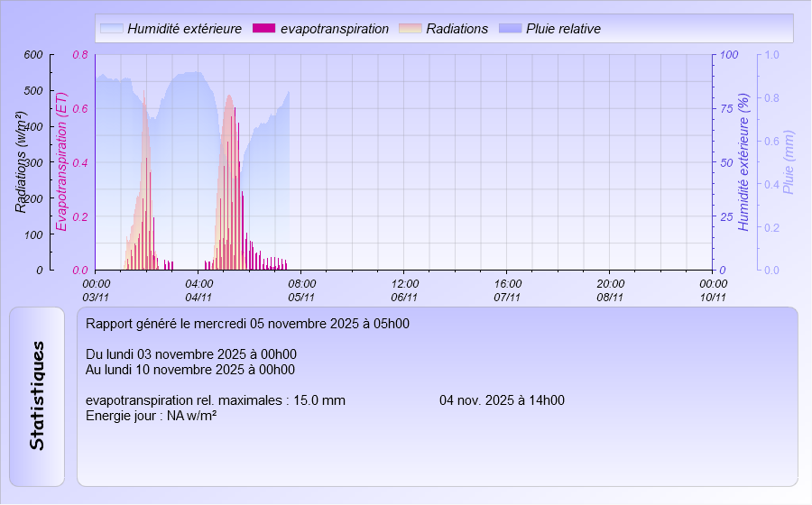Click the 12:00 06/11 time axis label

tap(404, 290)
